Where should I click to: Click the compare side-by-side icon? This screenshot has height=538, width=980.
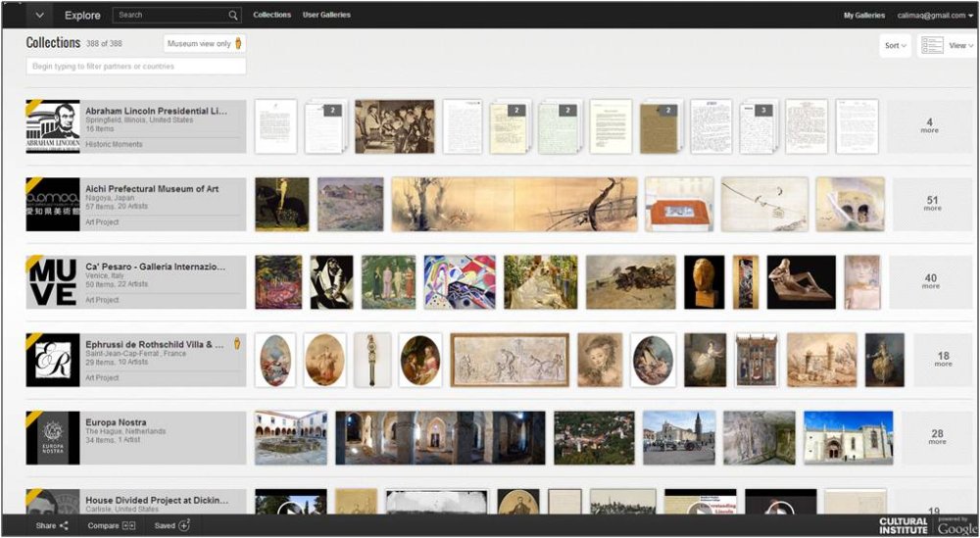tap(128, 526)
